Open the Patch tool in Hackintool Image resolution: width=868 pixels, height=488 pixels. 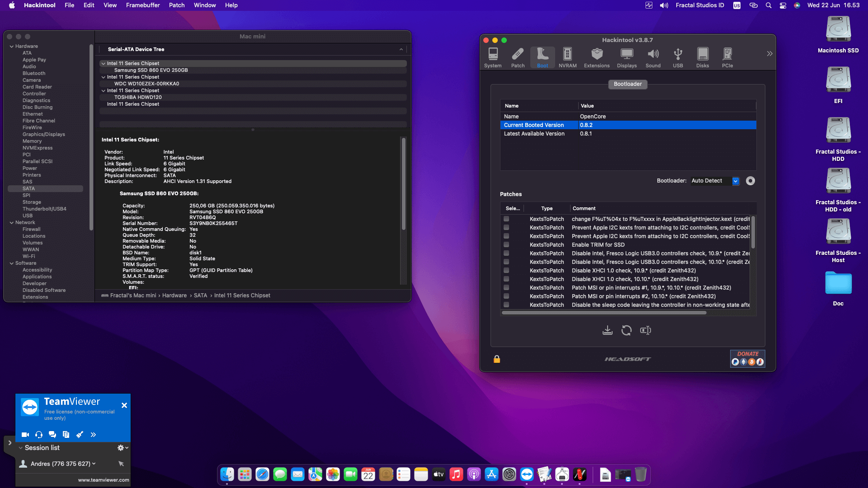(x=518, y=58)
